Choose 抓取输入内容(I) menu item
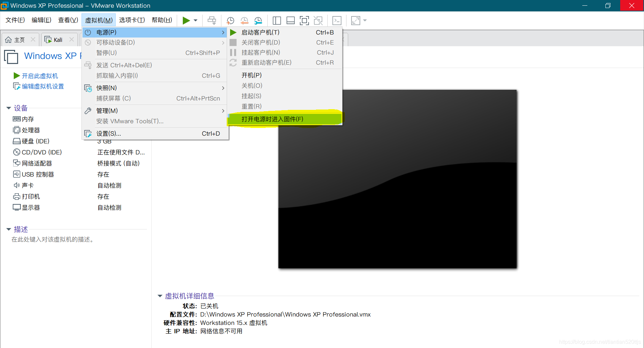The image size is (644, 348). [155, 76]
